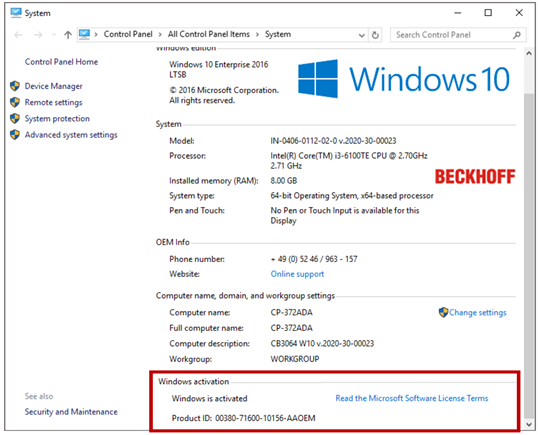Expand chevron after All Control Panel Items
538x435 pixels.
[257, 35]
